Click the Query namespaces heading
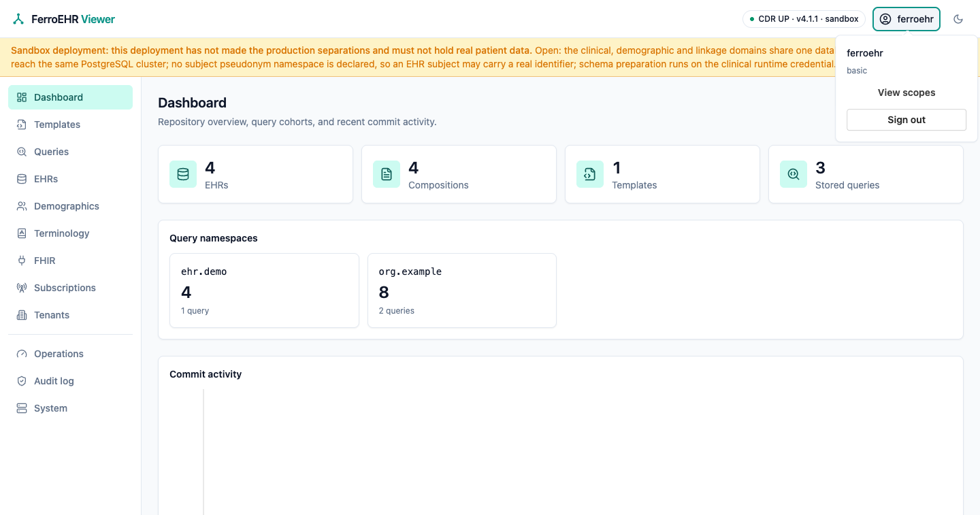Viewport: 980px width, 515px height. point(214,238)
